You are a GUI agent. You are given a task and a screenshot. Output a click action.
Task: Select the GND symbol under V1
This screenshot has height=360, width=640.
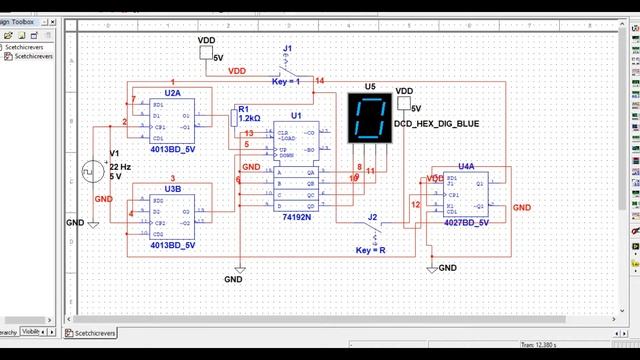93,225
